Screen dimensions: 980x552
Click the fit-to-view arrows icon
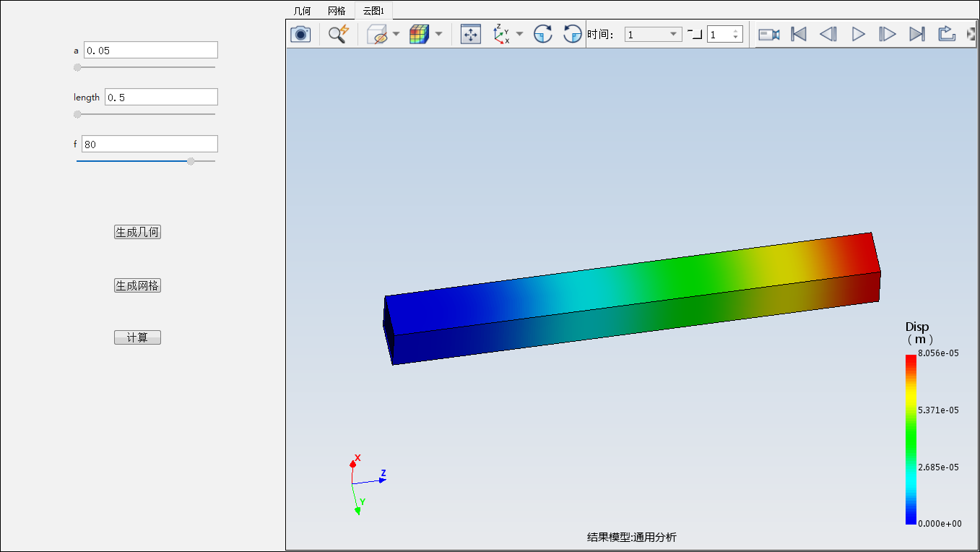[471, 34]
